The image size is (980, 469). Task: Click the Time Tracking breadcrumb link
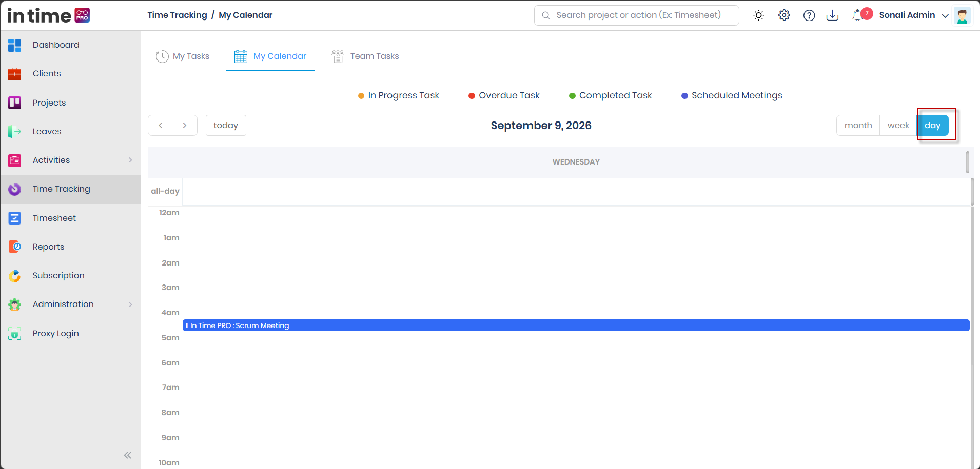[177, 15]
